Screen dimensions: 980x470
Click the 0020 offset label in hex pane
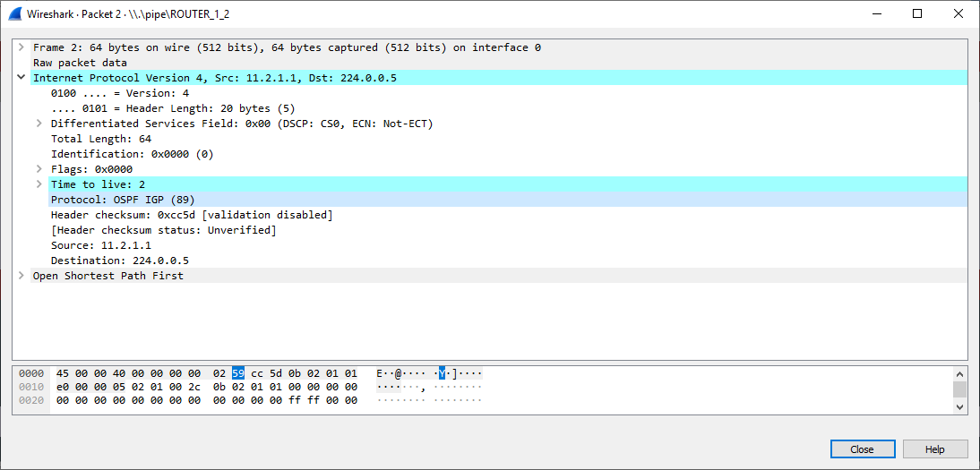31,400
